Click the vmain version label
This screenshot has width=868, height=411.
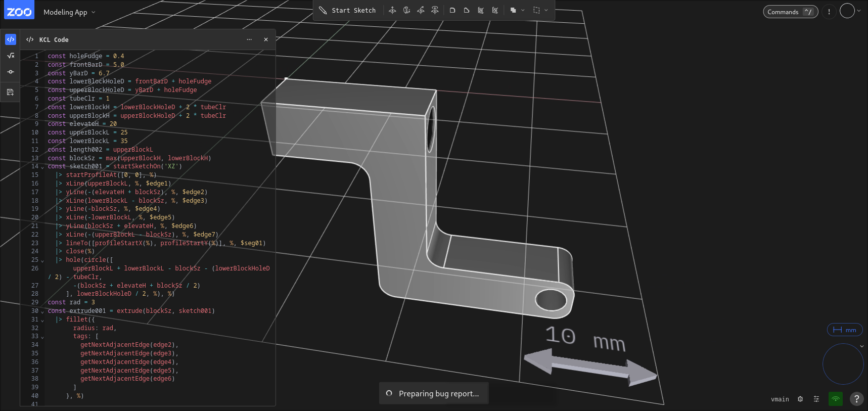(780, 399)
